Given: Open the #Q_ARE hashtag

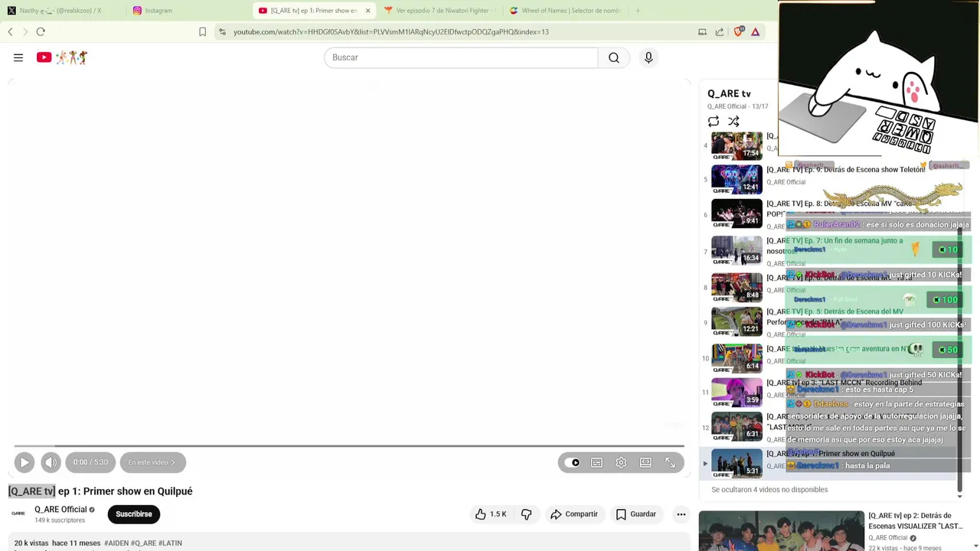Looking at the screenshot, I should click(143, 543).
